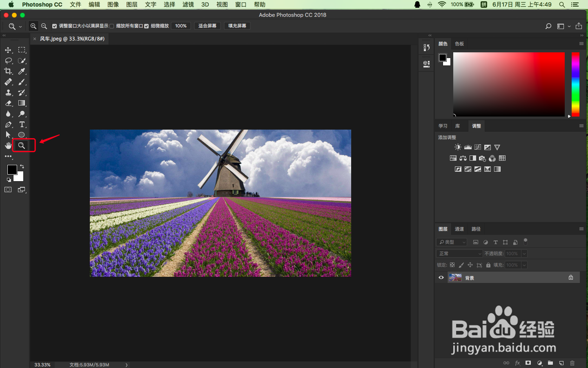This screenshot has height=368, width=588.
Task: Select the Zoom tool in the toolbar
Action: pyautogui.click(x=22, y=145)
